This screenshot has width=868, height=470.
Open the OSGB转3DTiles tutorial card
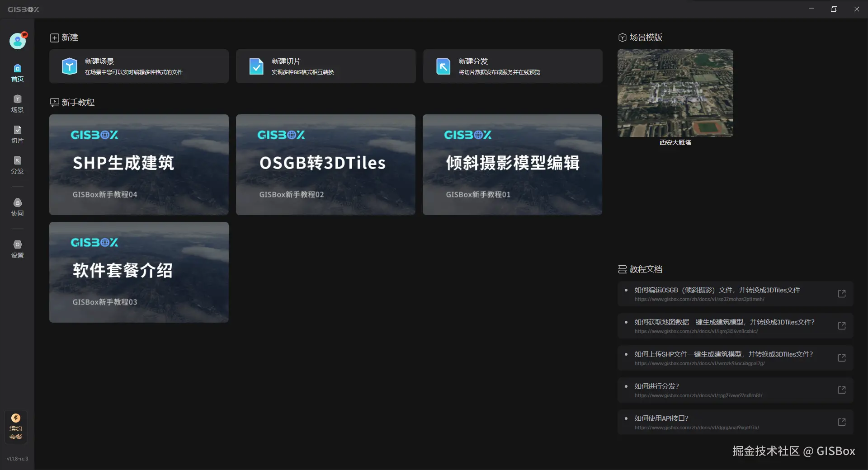coord(325,164)
